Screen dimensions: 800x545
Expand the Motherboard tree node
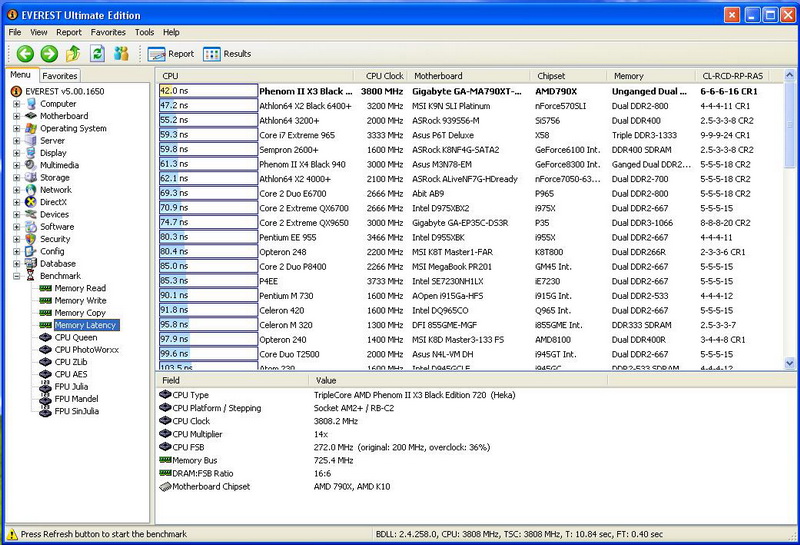pos(16,116)
